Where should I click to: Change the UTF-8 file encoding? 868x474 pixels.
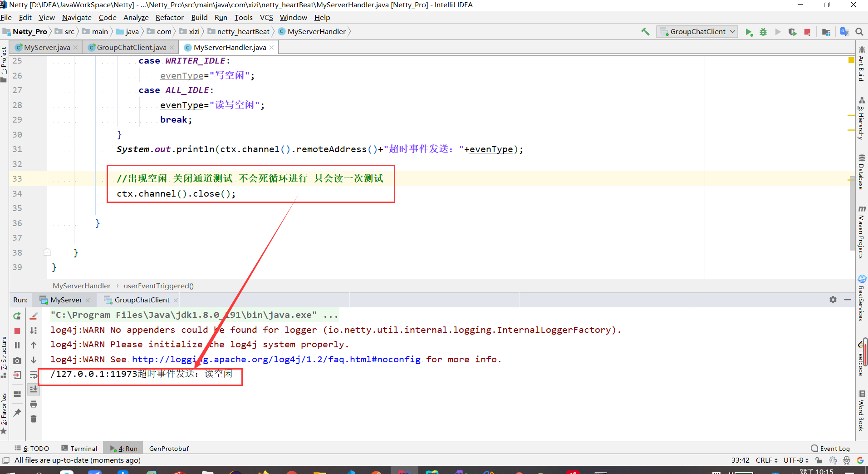796,460
